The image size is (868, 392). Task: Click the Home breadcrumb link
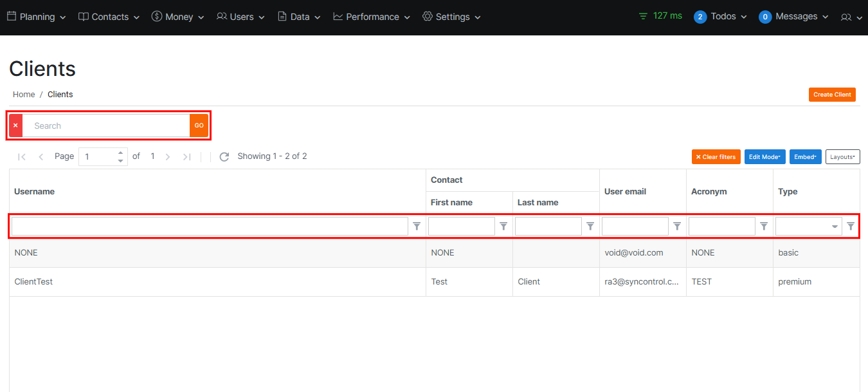click(x=24, y=95)
